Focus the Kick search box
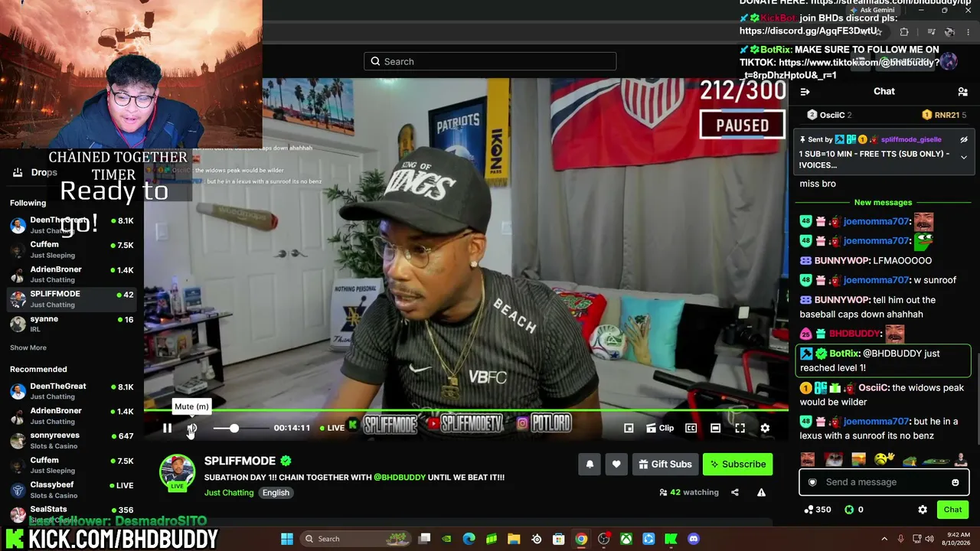The width and height of the screenshot is (980, 551). pos(490,61)
